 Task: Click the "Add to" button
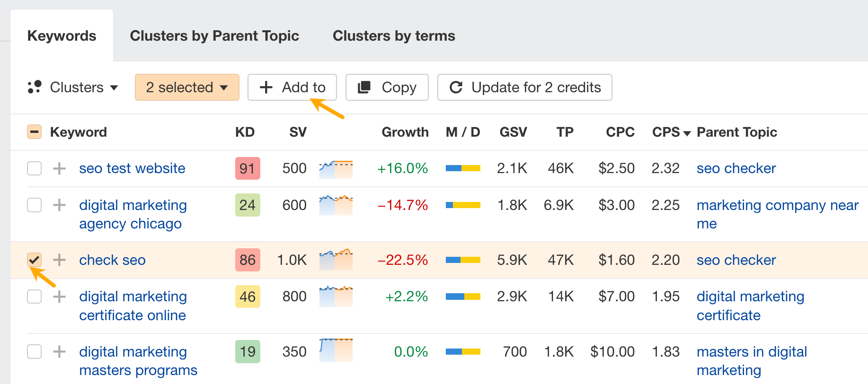coord(292,87)
